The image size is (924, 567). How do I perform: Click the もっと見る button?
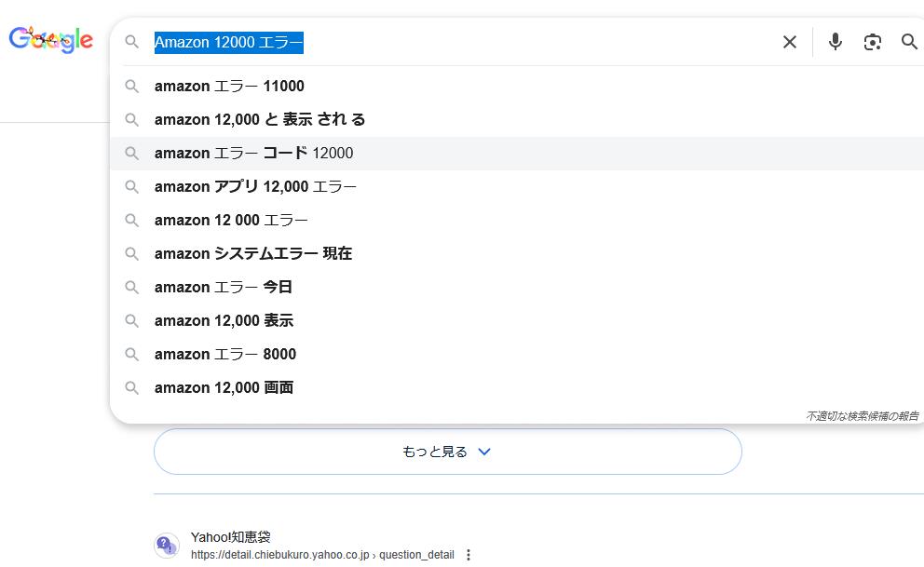[x=447, y=451]
